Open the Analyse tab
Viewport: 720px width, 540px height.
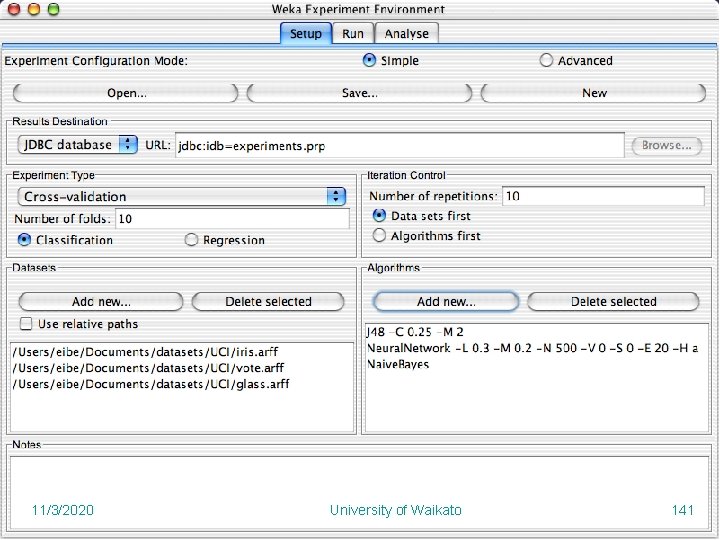click(x=406, y=33)
